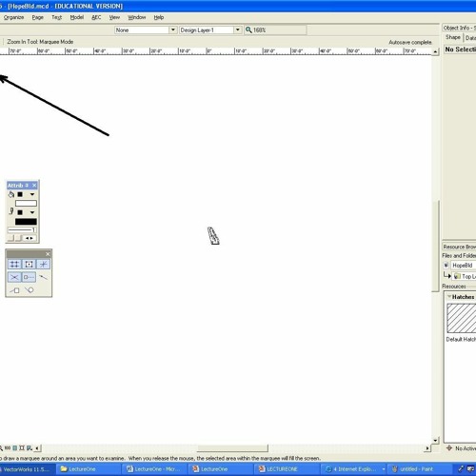Click the HopeBld file field in Resource Browser
This screenshot has width=476, height=476.
click(x=464, y=266)
